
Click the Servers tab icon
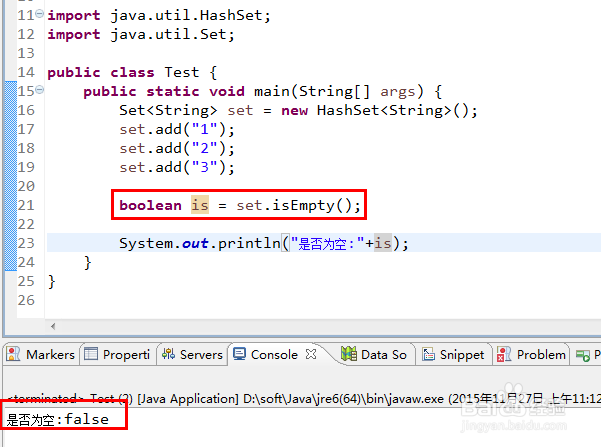point(168,354)
